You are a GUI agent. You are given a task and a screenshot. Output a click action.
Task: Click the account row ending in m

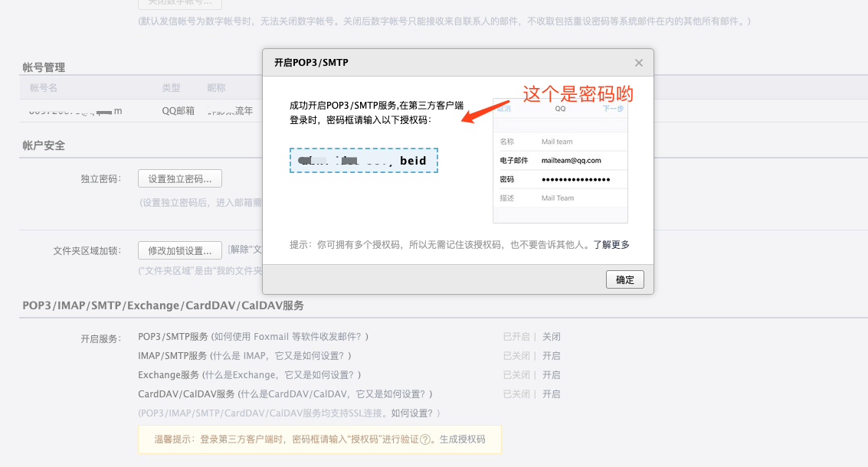coord(76,111)
